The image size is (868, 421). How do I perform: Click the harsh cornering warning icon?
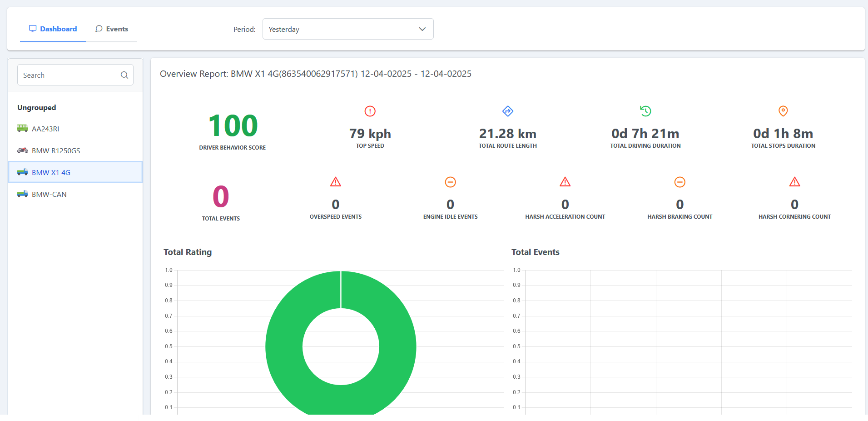[794, 182]
